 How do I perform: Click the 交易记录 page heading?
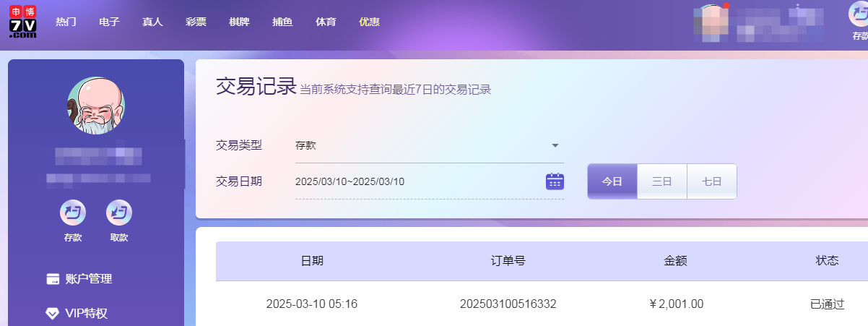[x=256, y=87]
